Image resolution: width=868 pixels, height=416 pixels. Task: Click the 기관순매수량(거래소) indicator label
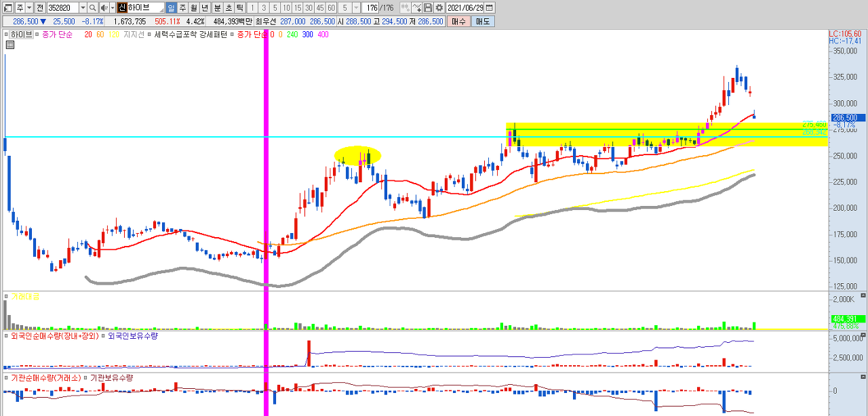click(45, 377)
